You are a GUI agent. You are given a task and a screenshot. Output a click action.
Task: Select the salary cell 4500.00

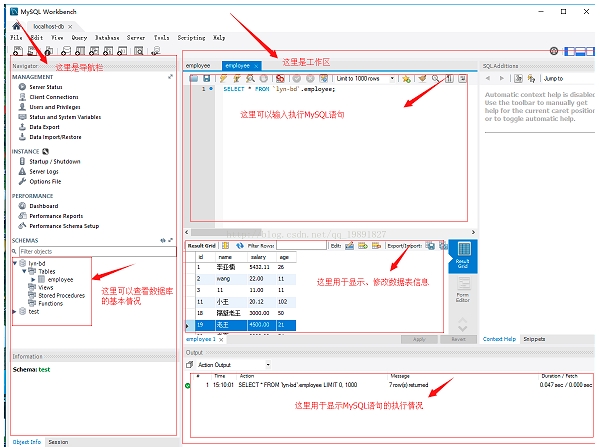click(x=262, y=325)
